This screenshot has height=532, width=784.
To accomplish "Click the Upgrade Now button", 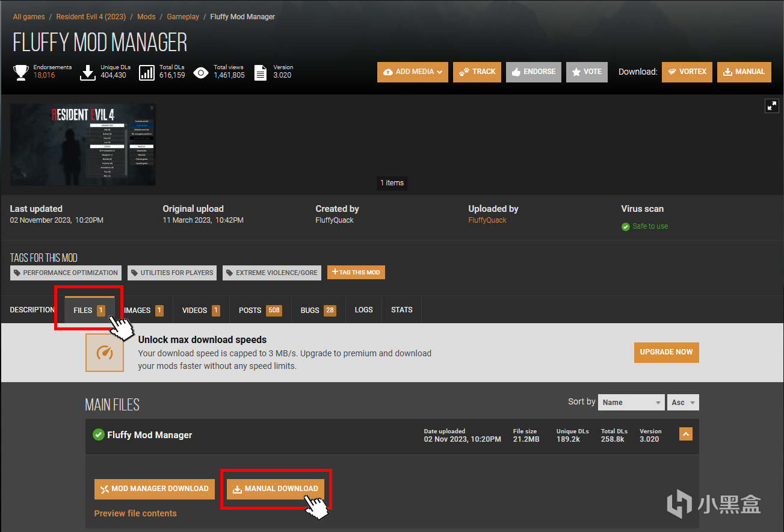I will tap(667, 352).
